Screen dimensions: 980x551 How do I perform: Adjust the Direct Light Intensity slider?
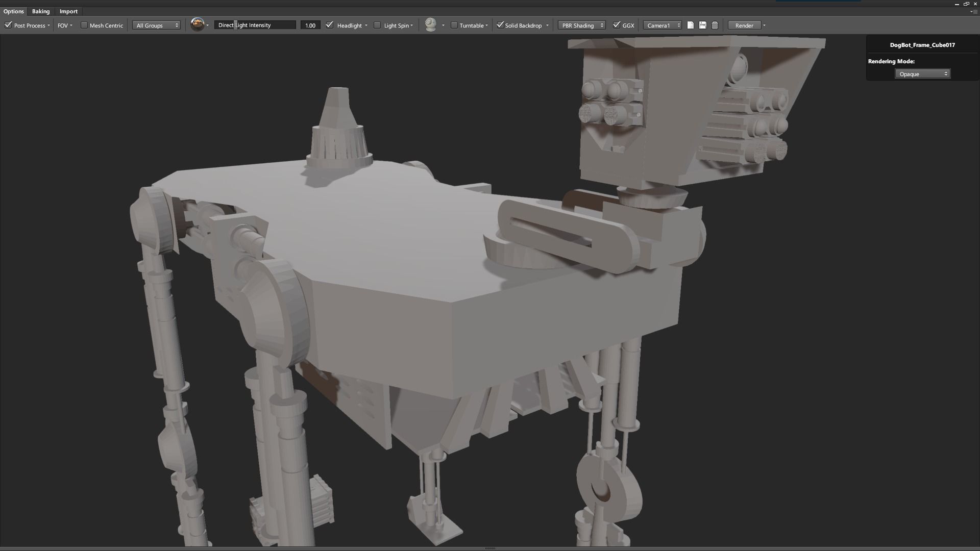[255, 25]
